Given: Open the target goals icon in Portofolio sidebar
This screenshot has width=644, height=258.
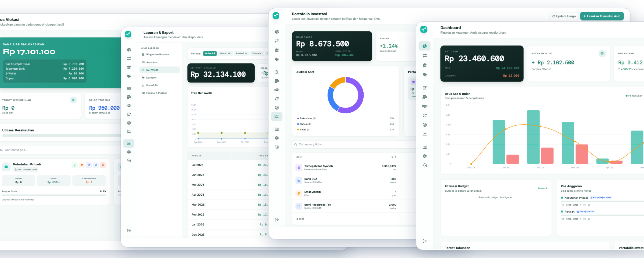Looking at the screenshot, I should 277,107.
